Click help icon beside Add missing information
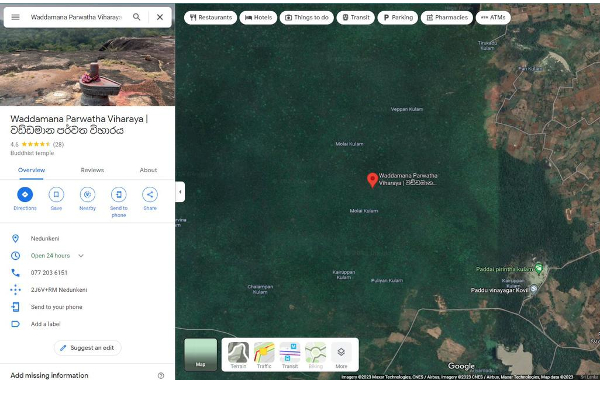 pos(161,376)
